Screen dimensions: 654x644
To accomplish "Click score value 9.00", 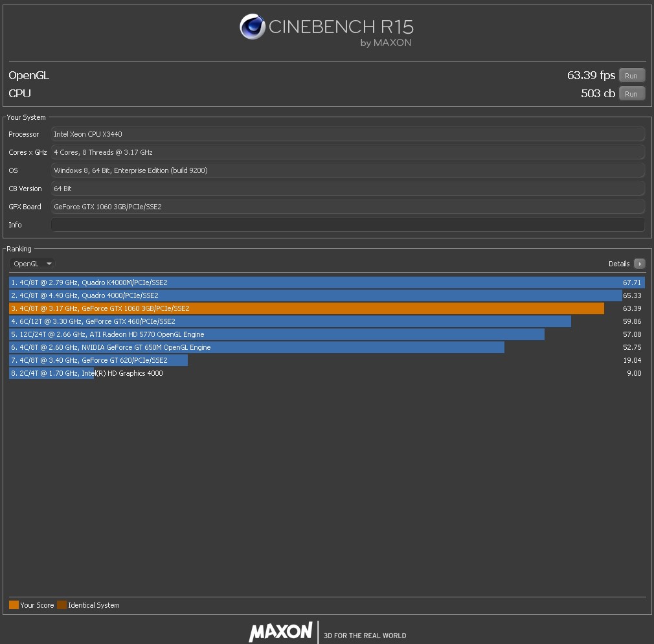I will pyautogui.click(x=634, y=373).
